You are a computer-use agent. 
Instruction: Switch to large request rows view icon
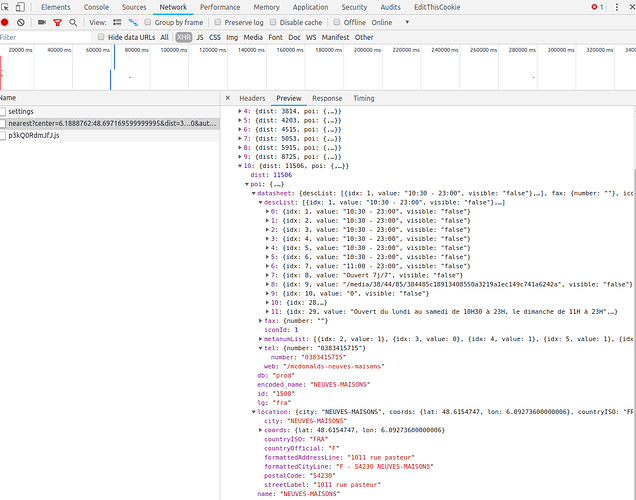(x=117, y=22)
